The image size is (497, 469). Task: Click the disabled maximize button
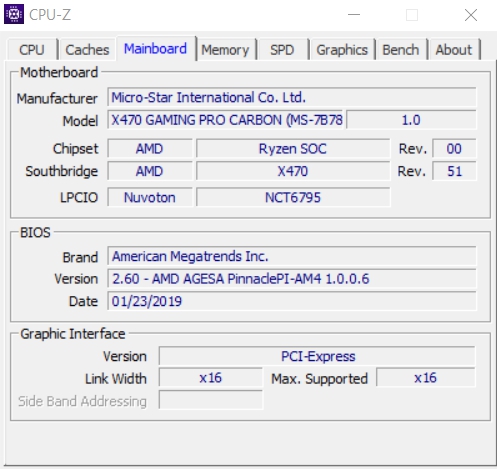coord(412,15)
